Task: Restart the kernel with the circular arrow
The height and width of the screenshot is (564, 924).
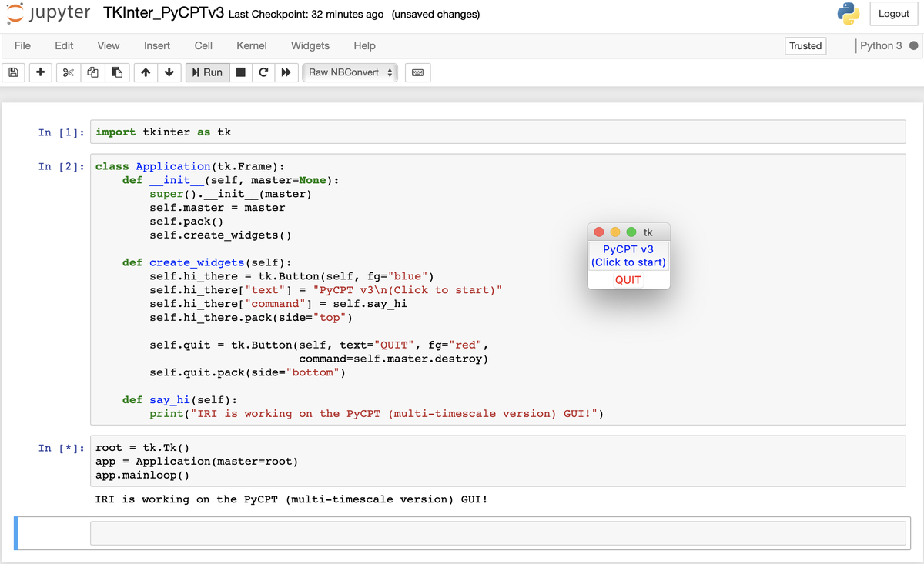Action: pyautogui.click(x=263, y=72)
